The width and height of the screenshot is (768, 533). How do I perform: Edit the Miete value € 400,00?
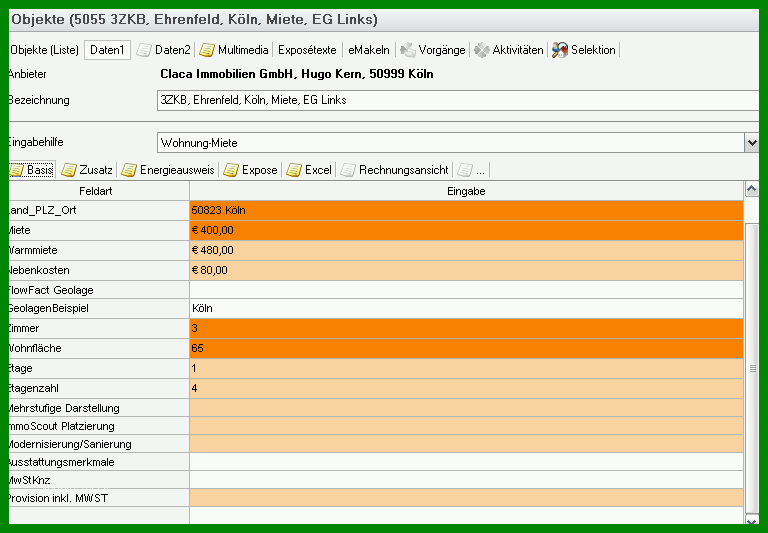pyautogui.click(x=466, y=230)
